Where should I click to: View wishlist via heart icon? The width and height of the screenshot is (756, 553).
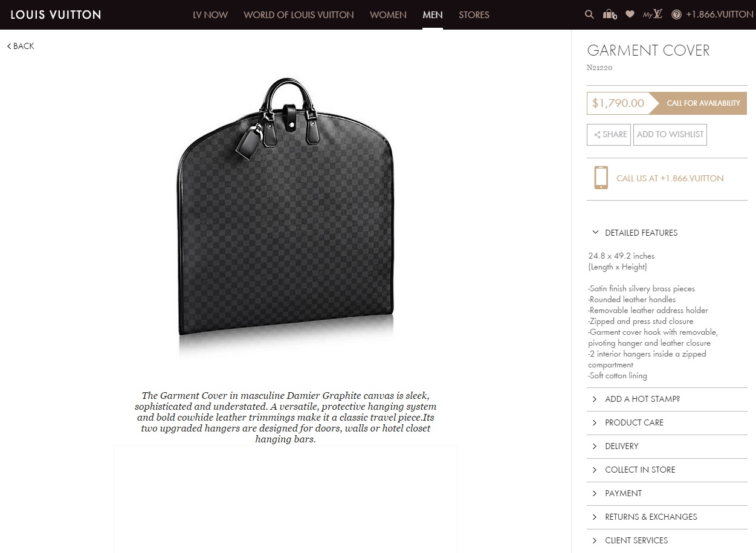pyautogui.click(x=630, y=15)
